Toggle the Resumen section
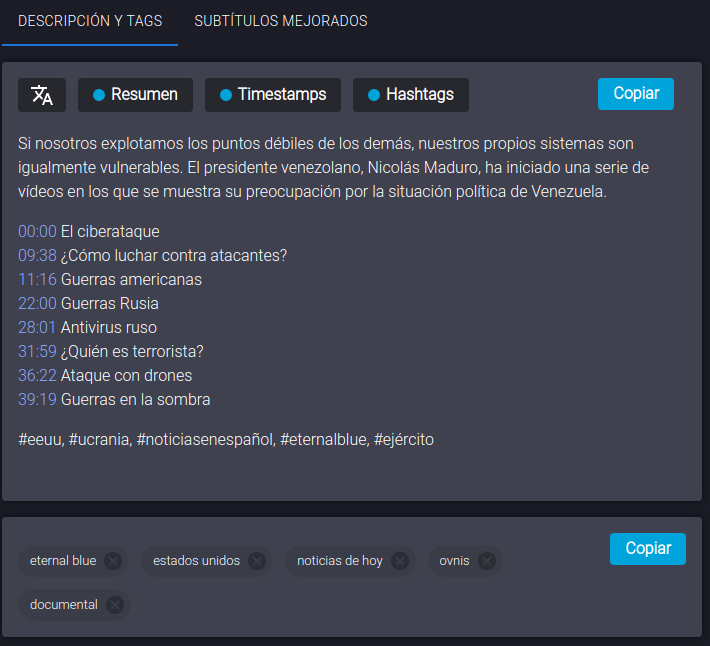 [135, 95]
